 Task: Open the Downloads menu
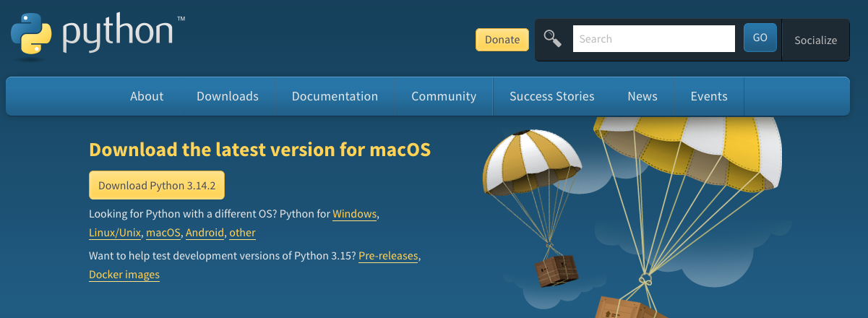(x=228, y=96)
